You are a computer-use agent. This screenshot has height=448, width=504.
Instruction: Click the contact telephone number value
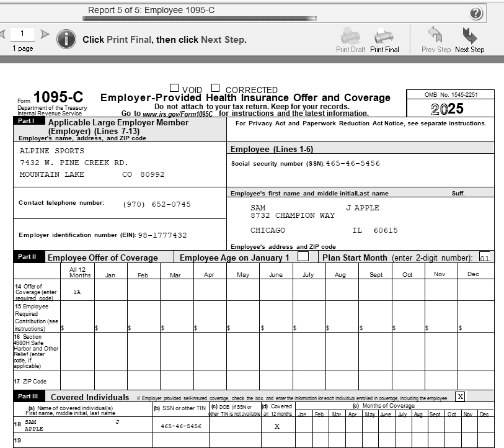coord(157,204)
